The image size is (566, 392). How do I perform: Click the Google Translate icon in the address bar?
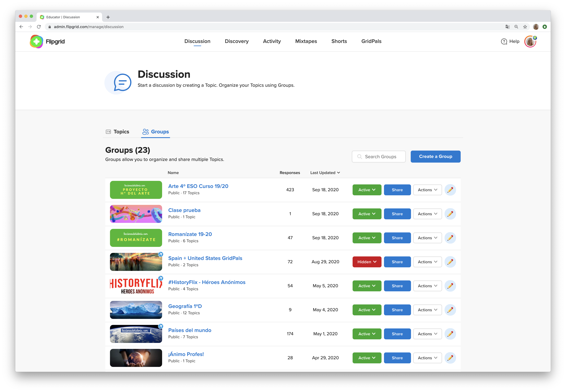pyautogui.click(x=508, y=27)
